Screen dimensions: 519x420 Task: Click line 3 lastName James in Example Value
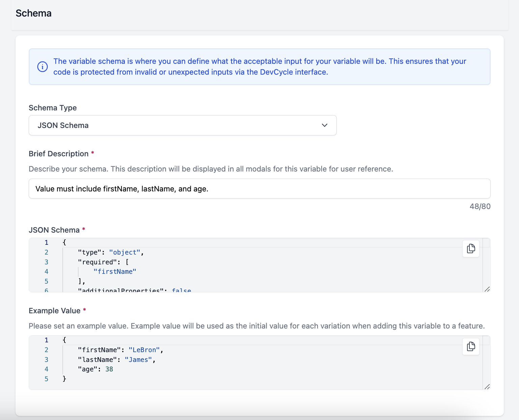pyautogui.click(x=116, y=360)
